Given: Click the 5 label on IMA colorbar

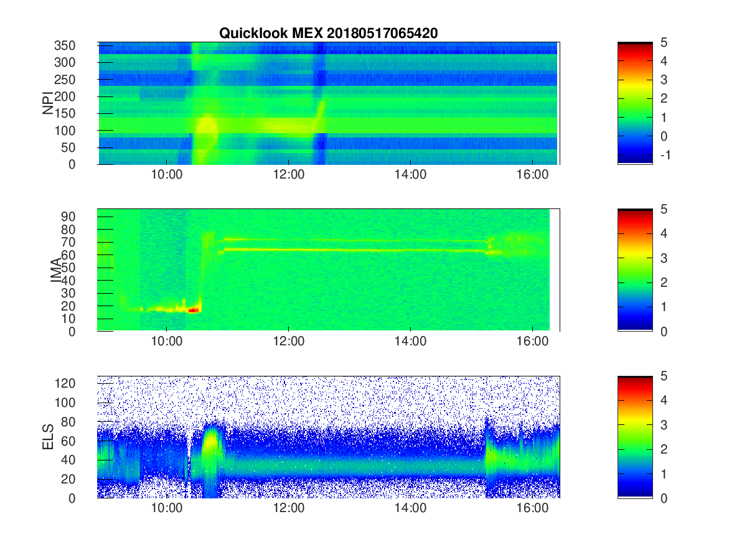Looking at the screenshot, I should (664, 209).
